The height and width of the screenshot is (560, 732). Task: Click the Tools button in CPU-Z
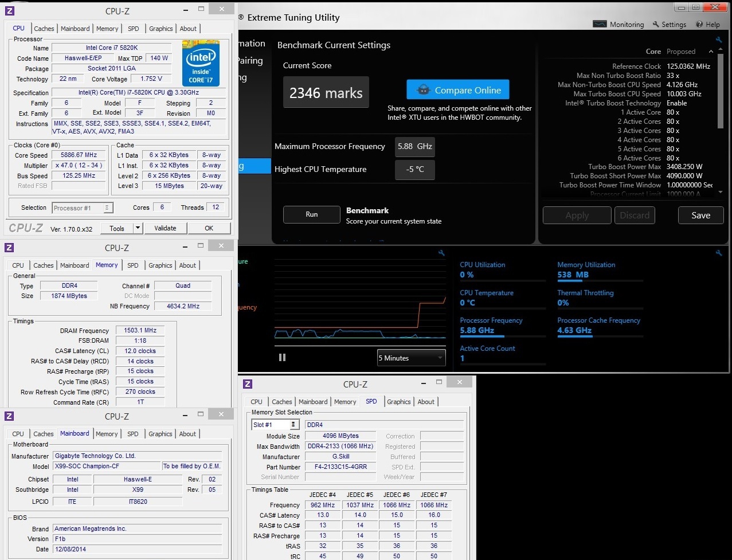pos(117,228)
